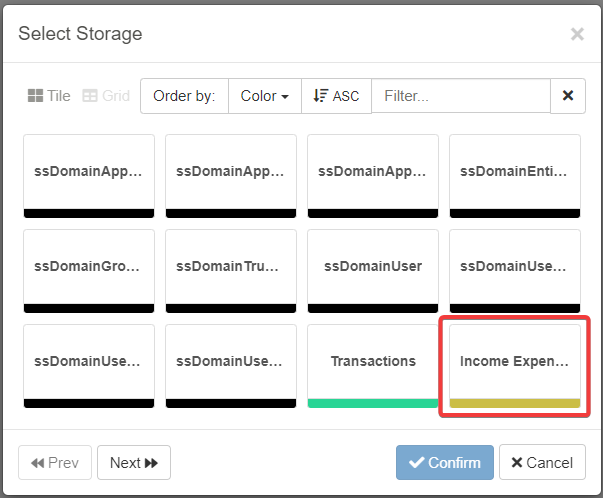The image size is (603, 498).
Task: Click into the Filter text box
Action: pyautogui.click(x=460, y=96)
